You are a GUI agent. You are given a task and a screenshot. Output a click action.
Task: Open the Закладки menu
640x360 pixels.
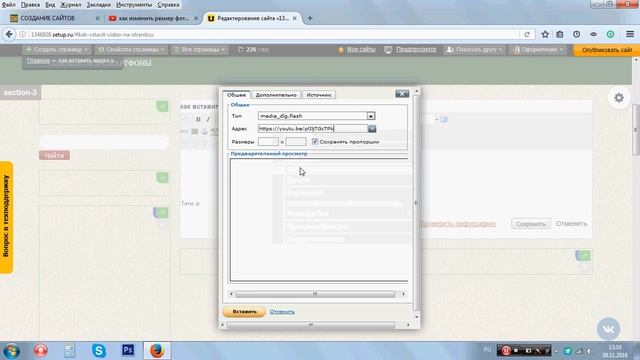98,5
